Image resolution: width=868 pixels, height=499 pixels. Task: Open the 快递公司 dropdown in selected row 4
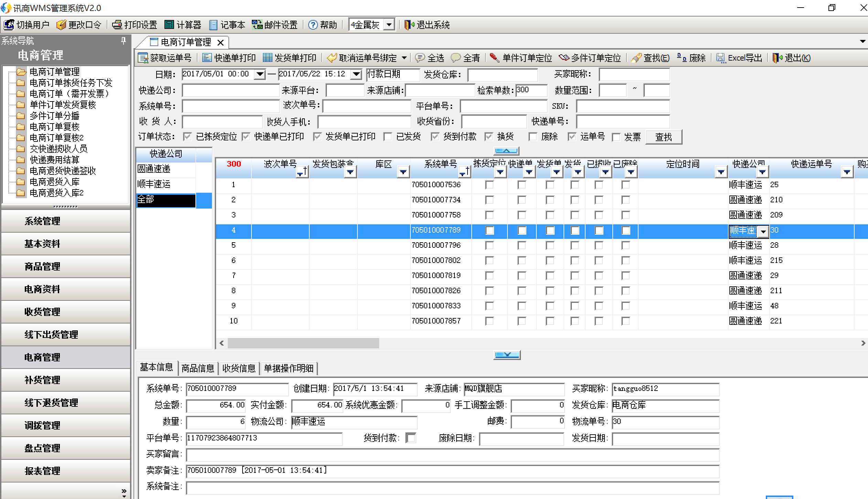763,231
